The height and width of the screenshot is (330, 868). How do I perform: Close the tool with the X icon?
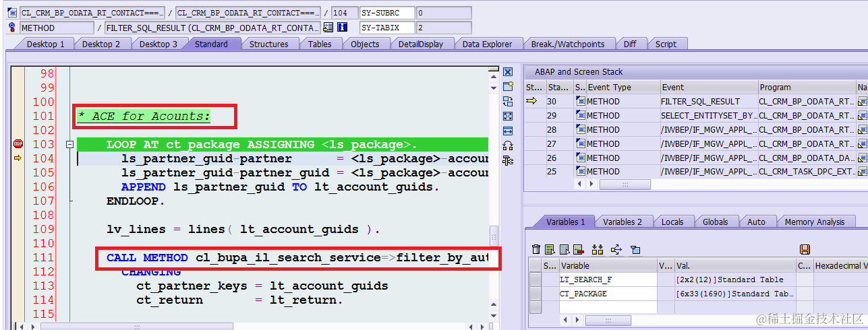(509, 72)
